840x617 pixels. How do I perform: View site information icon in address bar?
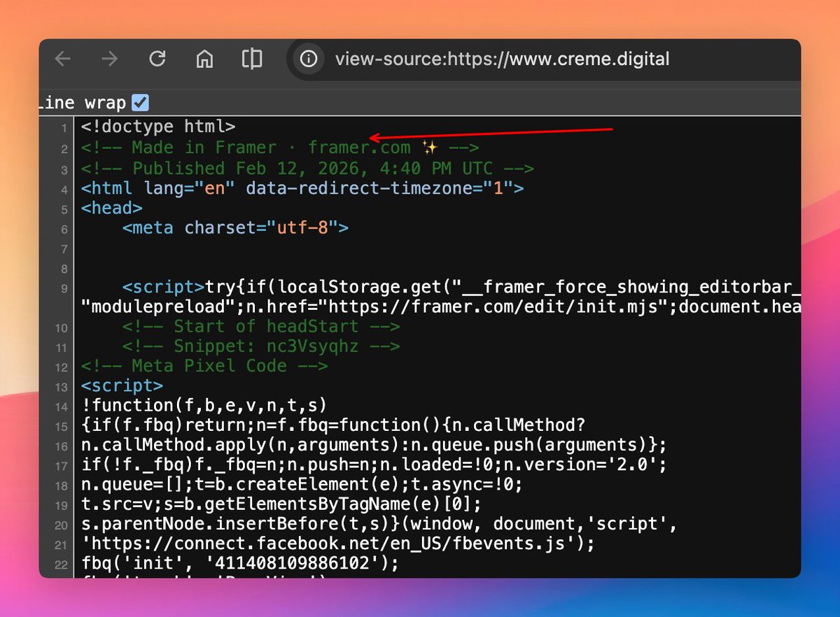[x=308, y=59]
